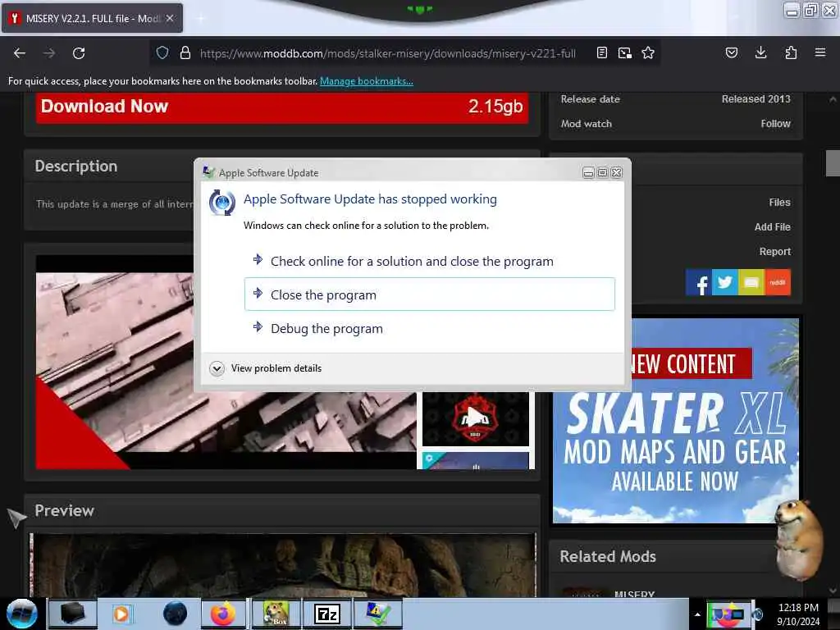Open the 7z taskbar icon

click(327, 614)
